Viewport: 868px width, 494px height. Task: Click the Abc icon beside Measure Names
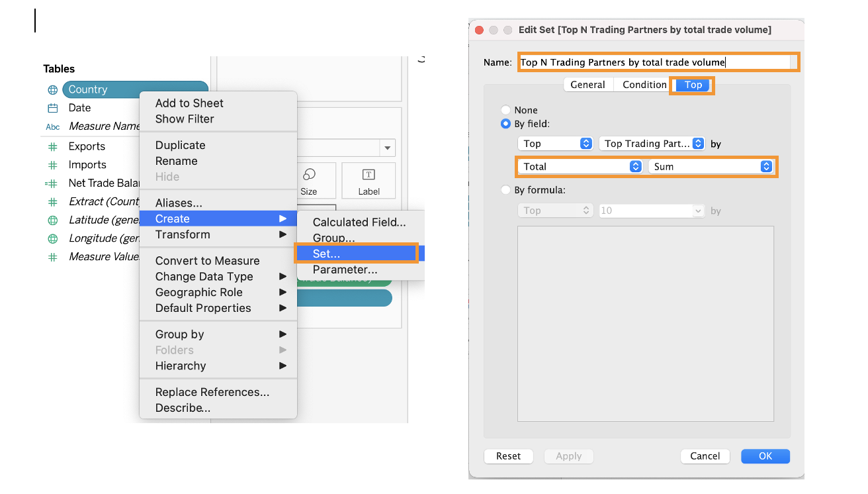52,126
